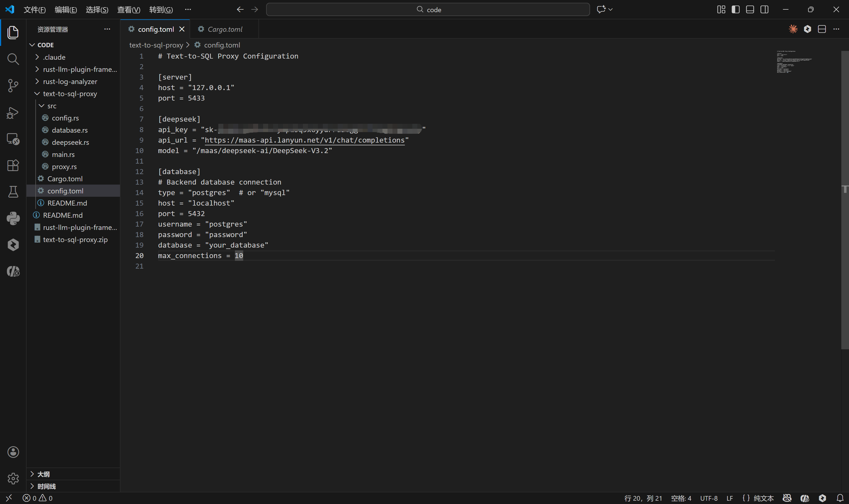Expand the .claude folder
The image size is (849, 504).
pyautogui.click(x=54, y=57)
